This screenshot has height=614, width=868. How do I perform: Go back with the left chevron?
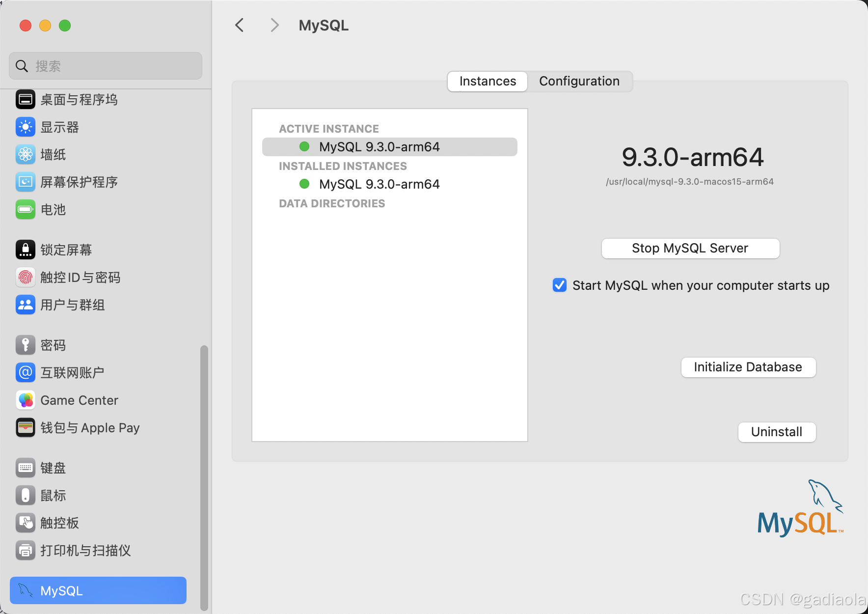tap(240, 25)
